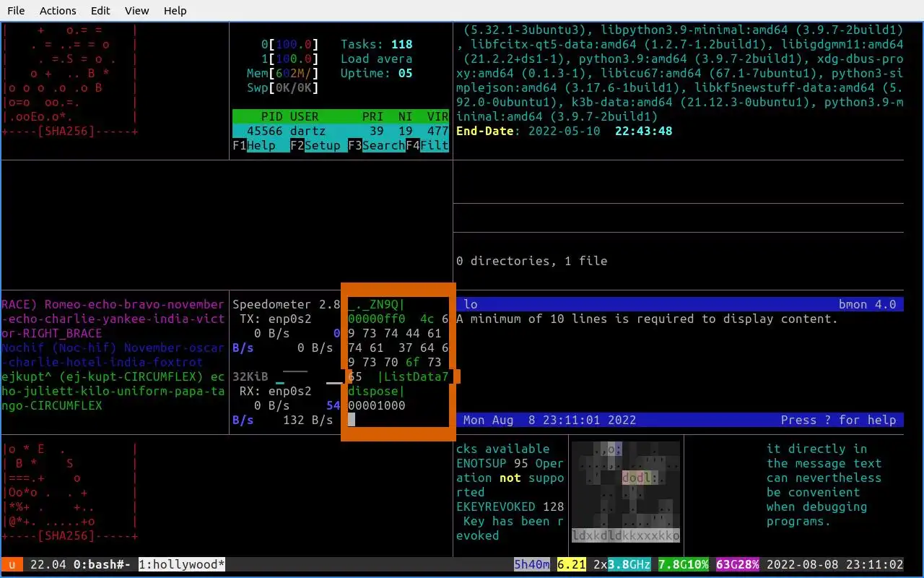Click the 10% memory usage indicator
924x578 pixels.
(698, 564)
